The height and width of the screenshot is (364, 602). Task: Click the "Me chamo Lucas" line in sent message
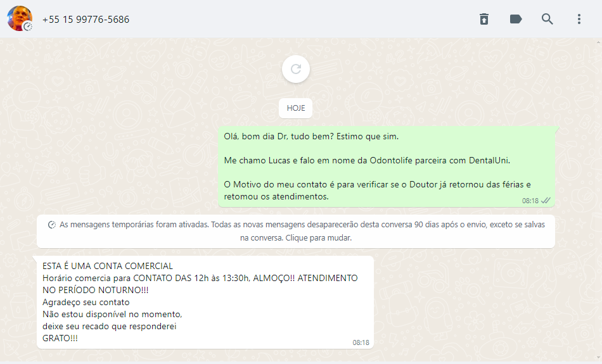point(367,160)
